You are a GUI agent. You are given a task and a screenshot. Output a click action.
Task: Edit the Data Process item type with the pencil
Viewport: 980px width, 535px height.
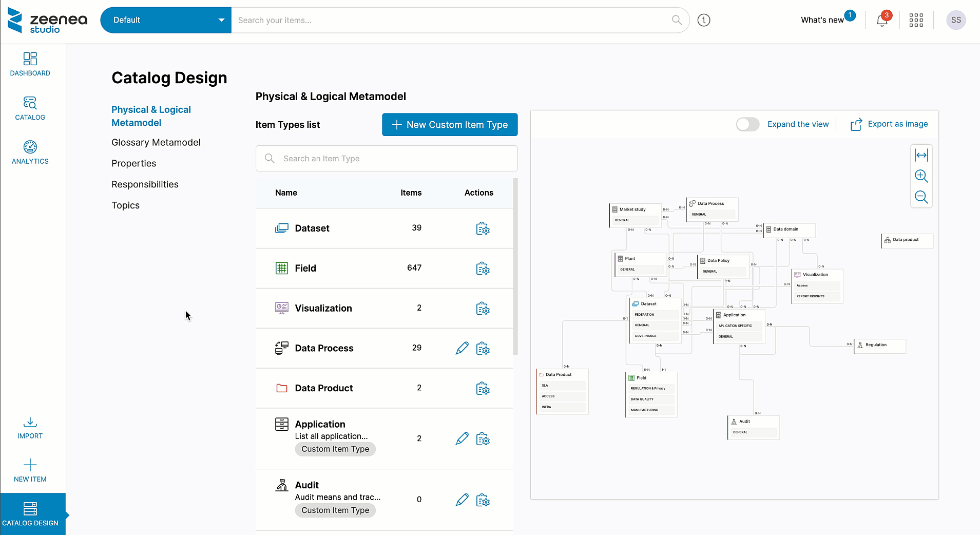[461, 348]
